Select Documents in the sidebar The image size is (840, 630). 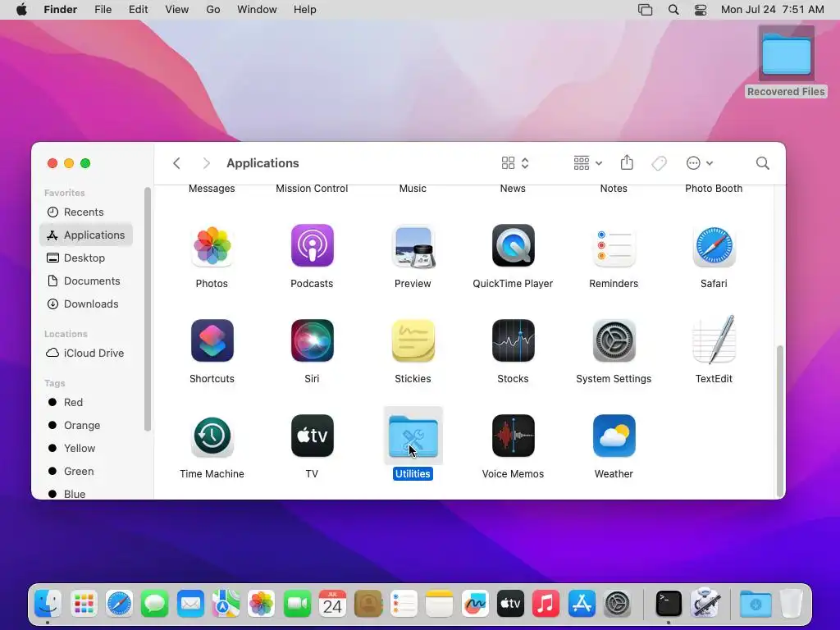pyautogui.click(x=85, y=281)
